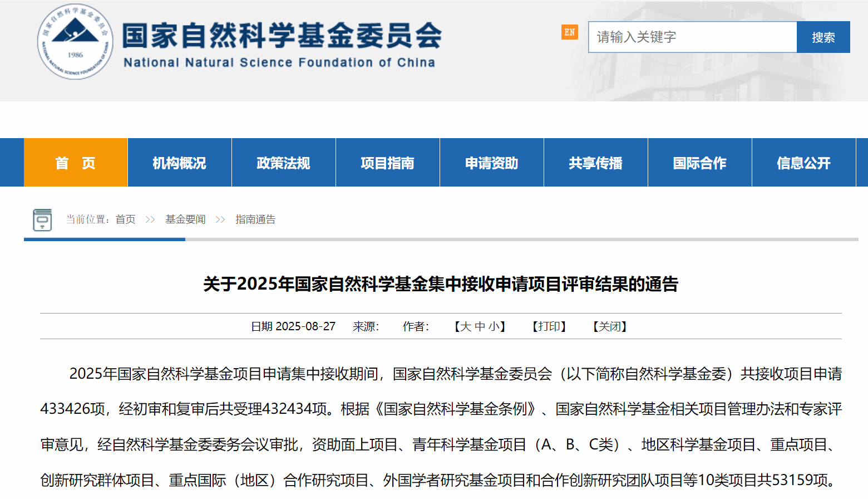Open the 共享传播 navigation menu

coord(596,163)
